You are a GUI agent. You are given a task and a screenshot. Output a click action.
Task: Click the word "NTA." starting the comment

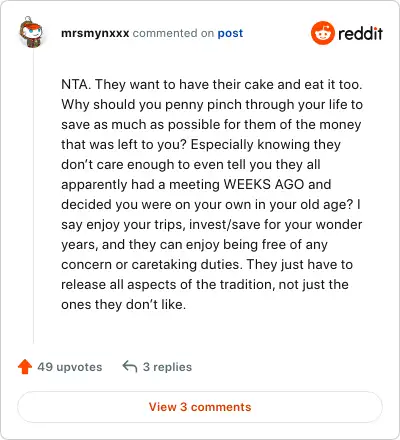76,84
